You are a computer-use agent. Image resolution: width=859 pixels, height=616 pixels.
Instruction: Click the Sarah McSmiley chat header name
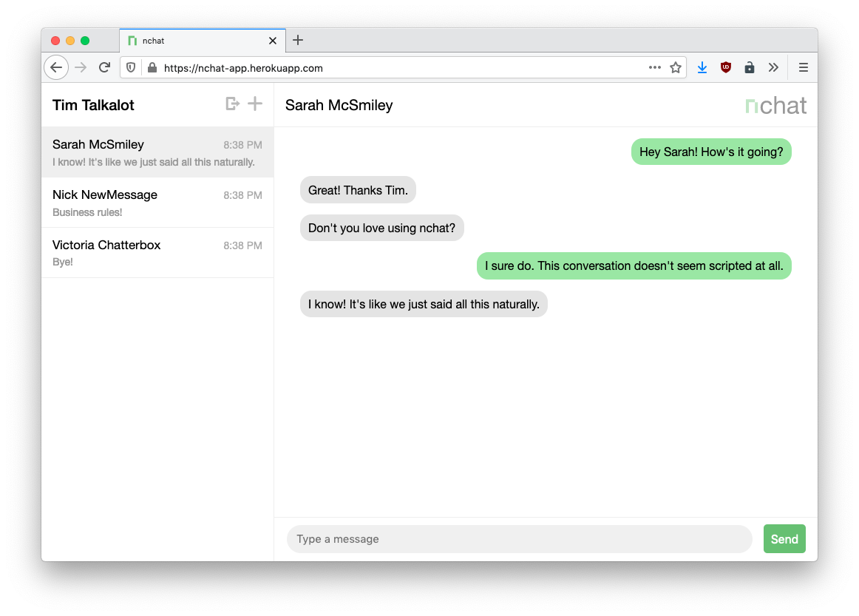(339, 105)
